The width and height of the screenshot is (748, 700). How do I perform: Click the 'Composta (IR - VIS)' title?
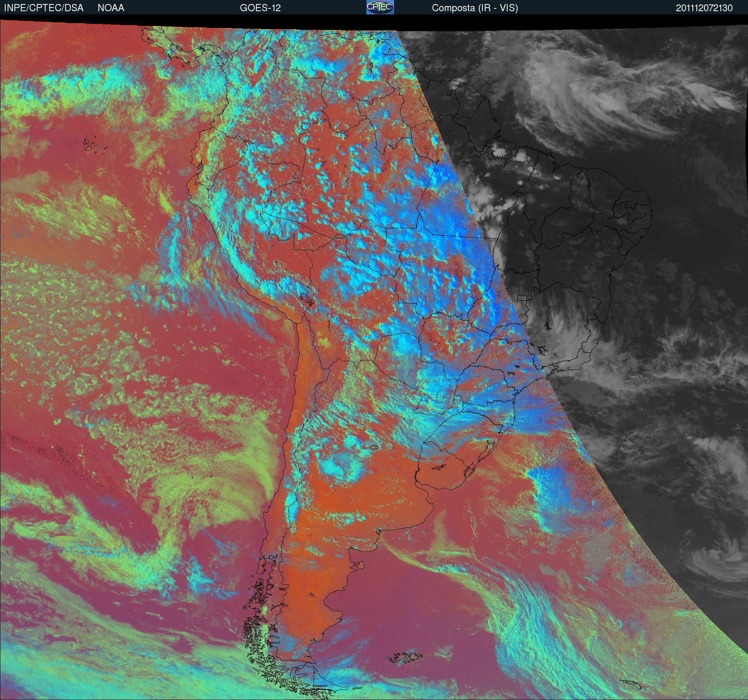[x=475, y=8]
